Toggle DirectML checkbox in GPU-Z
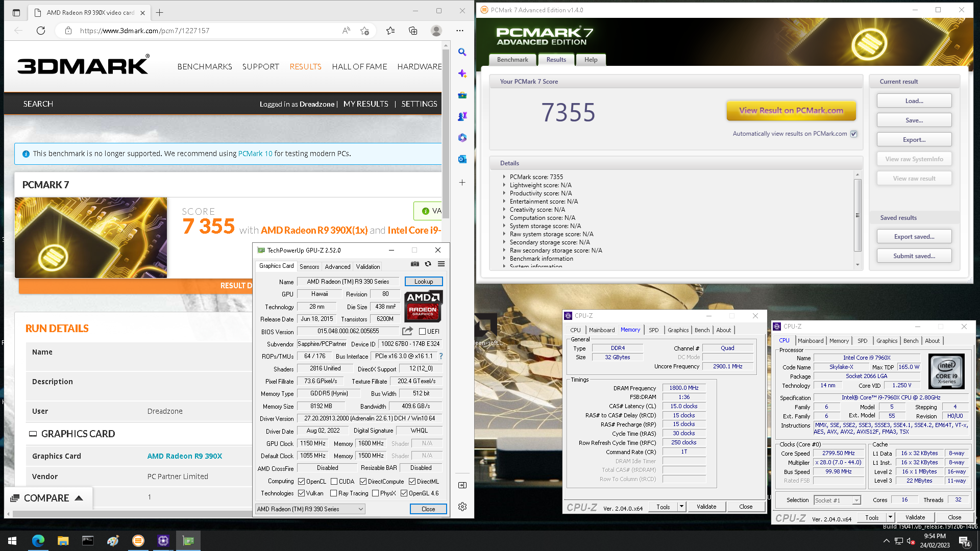 412,482
